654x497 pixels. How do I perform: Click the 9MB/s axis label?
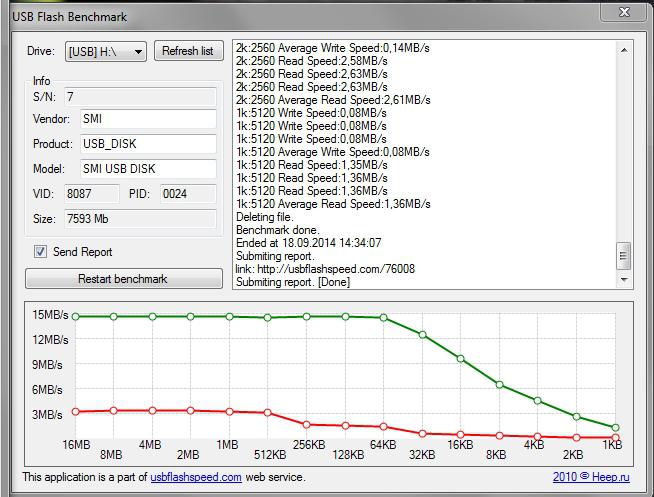click(x=47, y=365)
